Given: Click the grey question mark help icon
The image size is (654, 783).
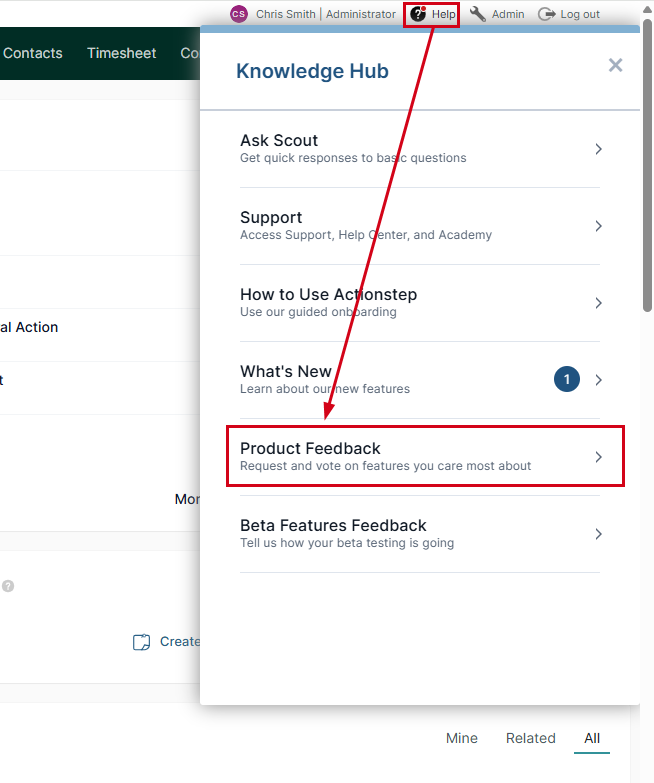Looking at the screenshot, I should [x=7, y=586].
